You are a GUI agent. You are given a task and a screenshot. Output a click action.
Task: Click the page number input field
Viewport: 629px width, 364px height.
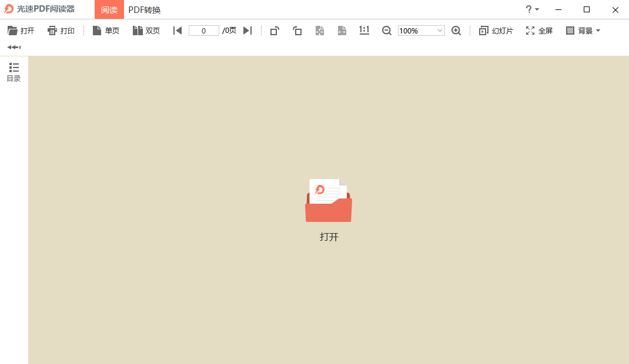[204, 31]
